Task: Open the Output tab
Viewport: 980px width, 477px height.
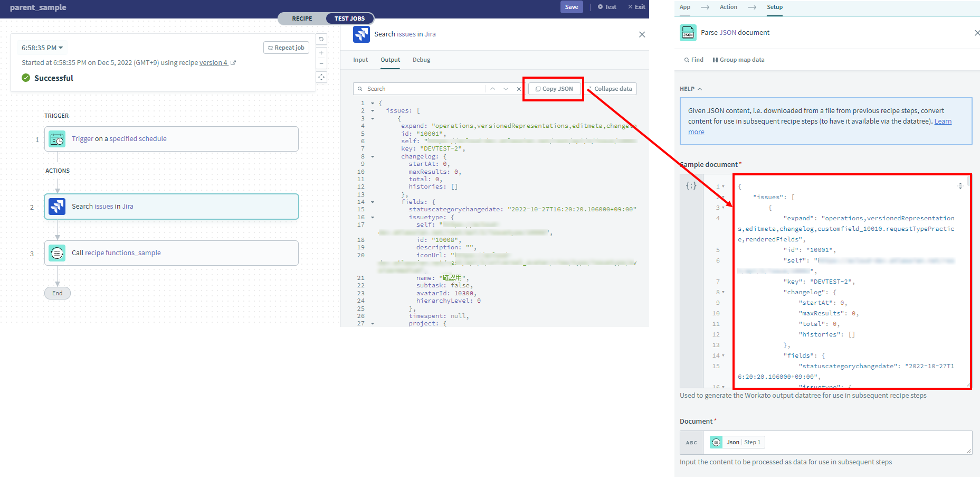Action: pyautogui.click(x=391, y=60)
